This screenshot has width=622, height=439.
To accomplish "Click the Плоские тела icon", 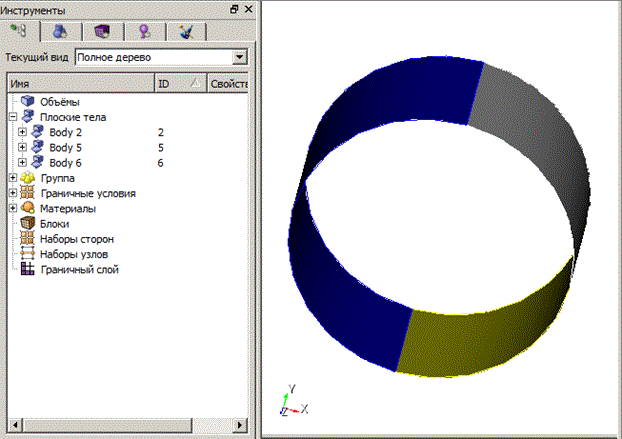I will (x=28, y=117).
